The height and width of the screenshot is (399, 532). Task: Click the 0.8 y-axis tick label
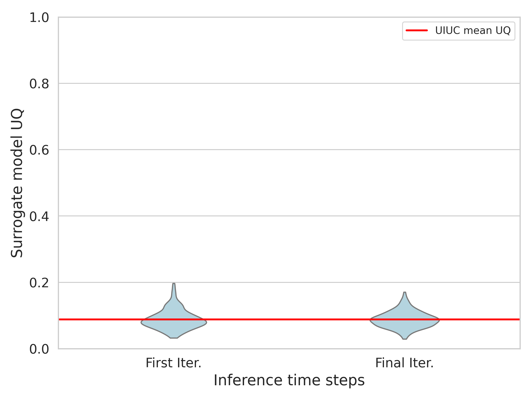point(39,84)
